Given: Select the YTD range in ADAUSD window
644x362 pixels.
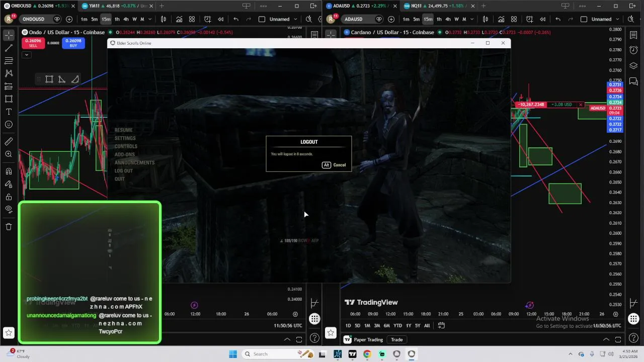Looking at the screenshot, I should click(x=397, y=325).
